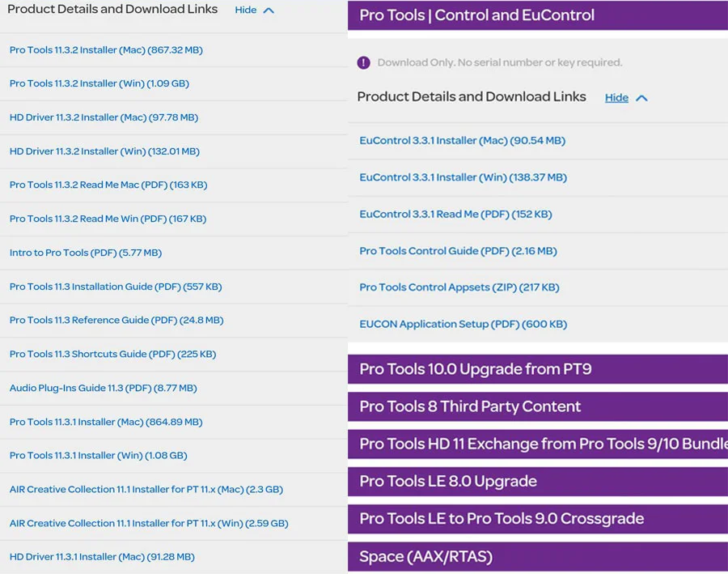
Task: Download Pro Tools Control Appsets ZIP
Action: (x=459, y=287)
